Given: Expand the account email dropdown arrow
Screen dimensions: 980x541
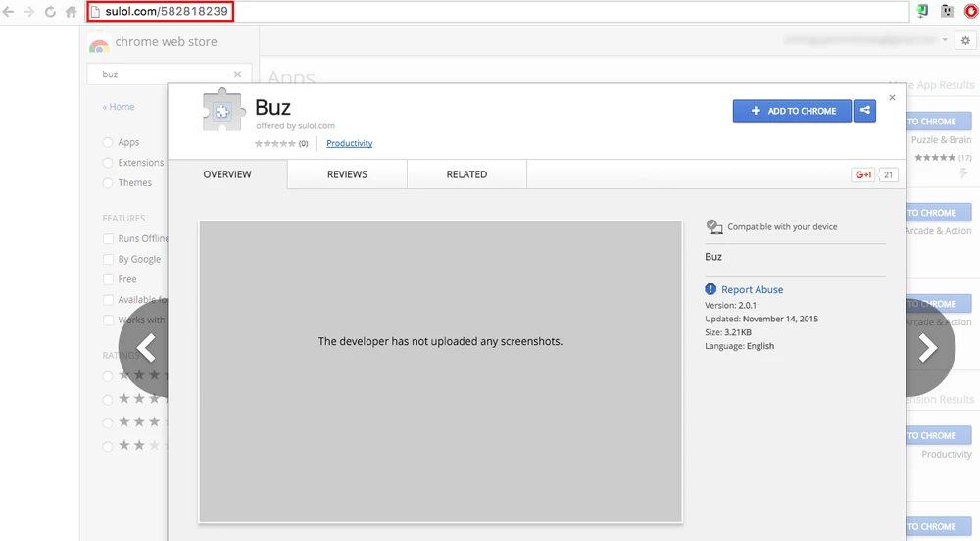Looking at the screenshot, I should (x=945, y=40).
